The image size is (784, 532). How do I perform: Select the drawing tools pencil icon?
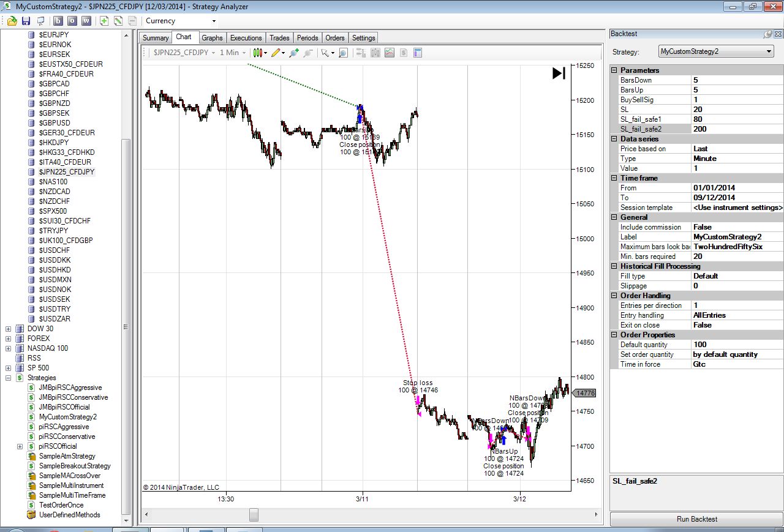point(277,53)
